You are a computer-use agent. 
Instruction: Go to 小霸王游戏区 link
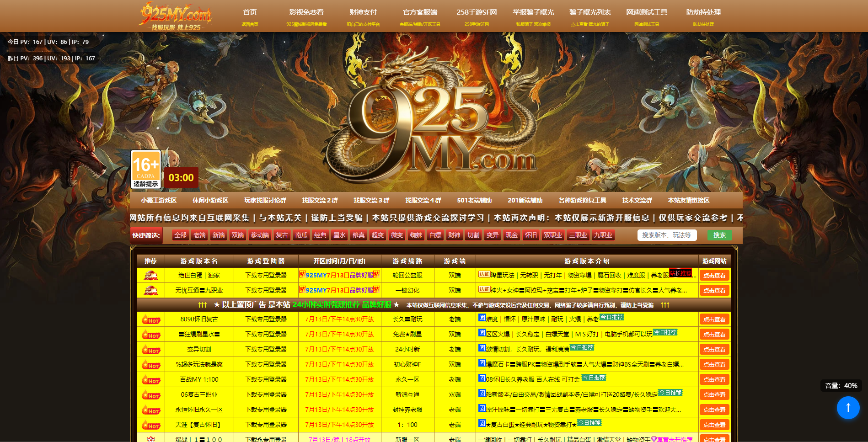159,200
